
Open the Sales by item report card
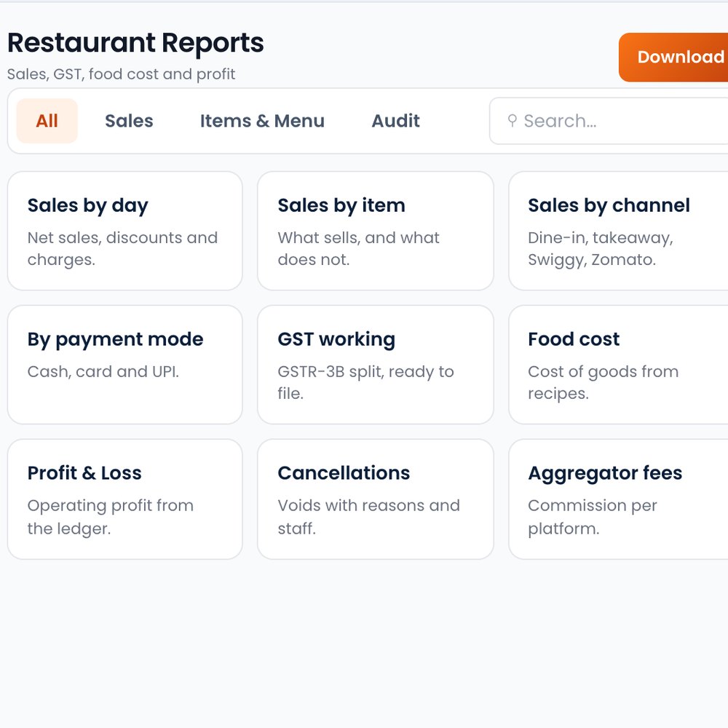376,231
